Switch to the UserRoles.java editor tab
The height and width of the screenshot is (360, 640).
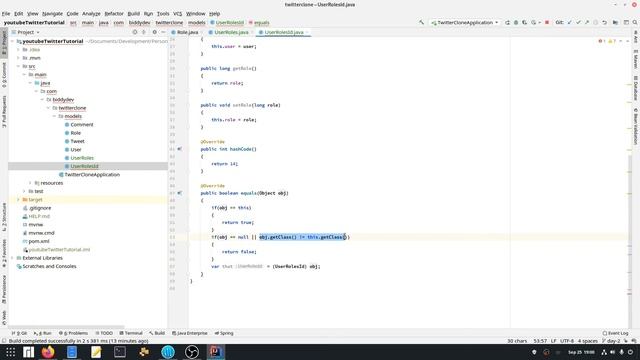coord(231,32)
